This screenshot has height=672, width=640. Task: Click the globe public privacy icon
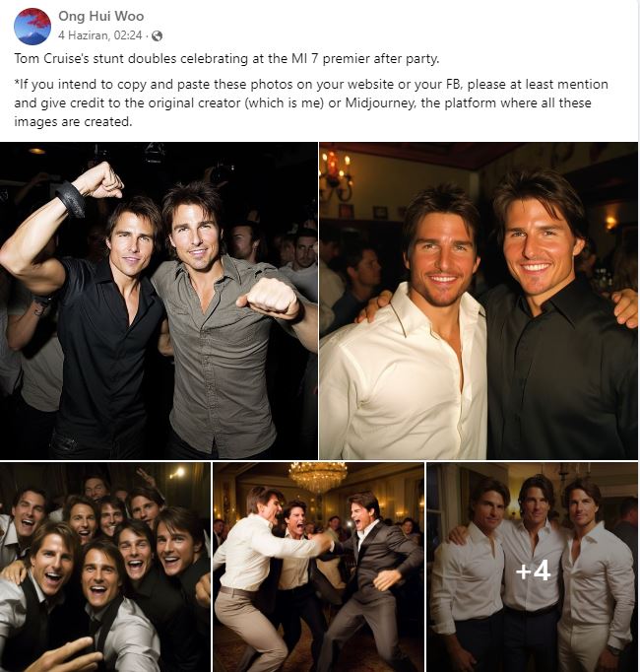click(x=158, y=36)
